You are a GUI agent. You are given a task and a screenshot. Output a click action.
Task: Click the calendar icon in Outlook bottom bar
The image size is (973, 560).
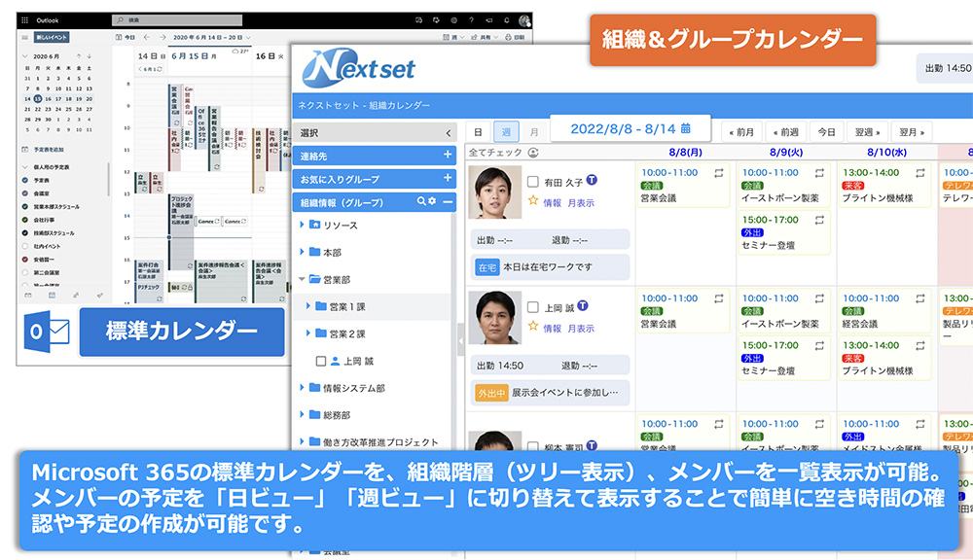53,296
